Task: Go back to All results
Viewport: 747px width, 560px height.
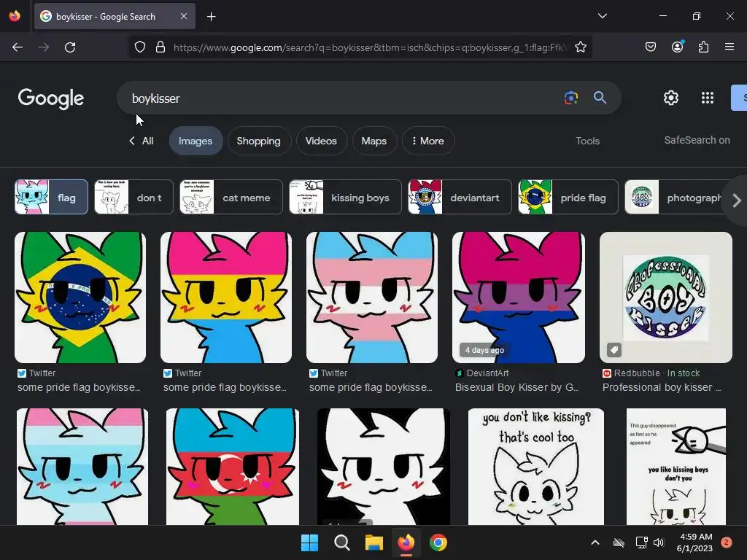Action: (x=141, y=141)
